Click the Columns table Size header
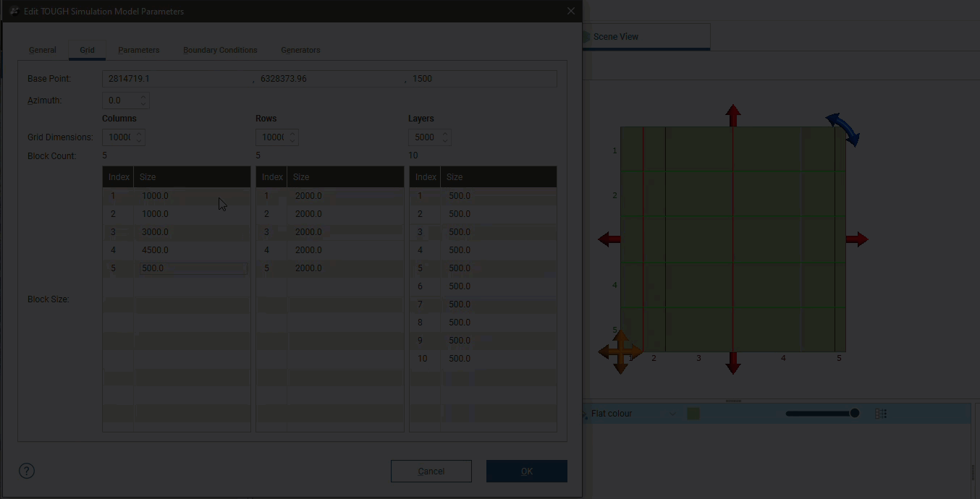The image size is (980, 499). pos(192,177)
